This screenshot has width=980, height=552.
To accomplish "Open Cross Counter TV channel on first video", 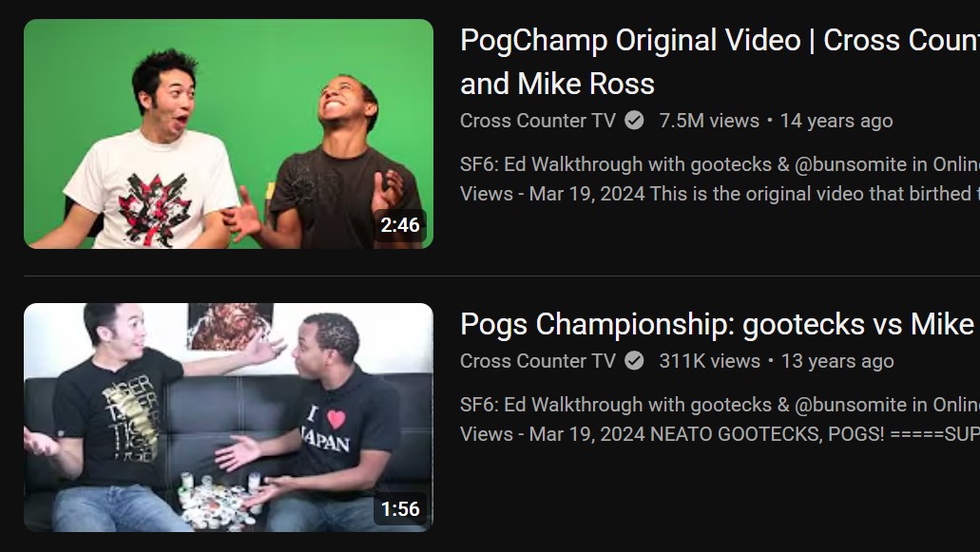I will point(537,121).
